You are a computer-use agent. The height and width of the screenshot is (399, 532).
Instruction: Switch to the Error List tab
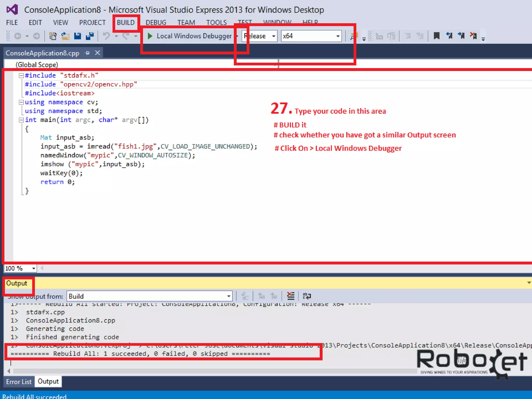[x=19, y=382]
